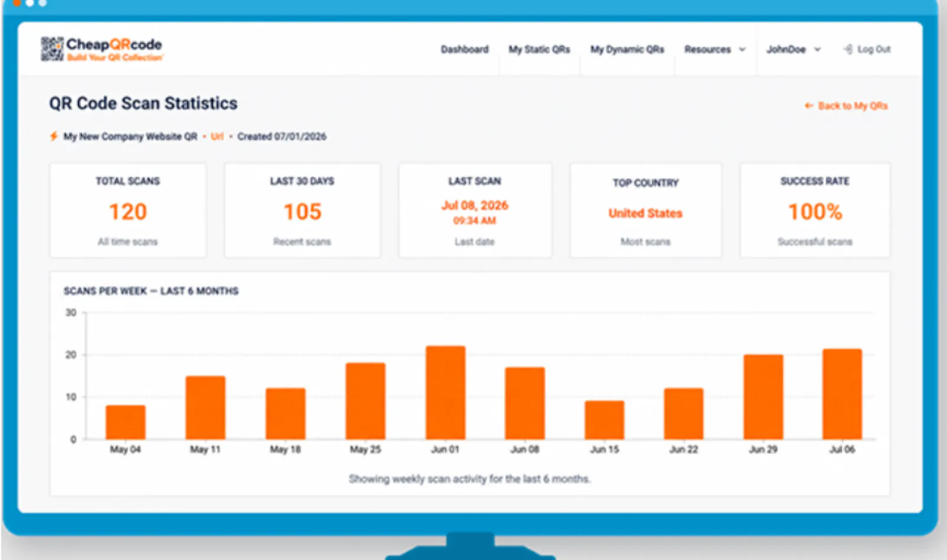The width and height of the screenshot is (947, 560).
Task: Click the My New Company Website QR name
Action: click(x=130, y=136)
